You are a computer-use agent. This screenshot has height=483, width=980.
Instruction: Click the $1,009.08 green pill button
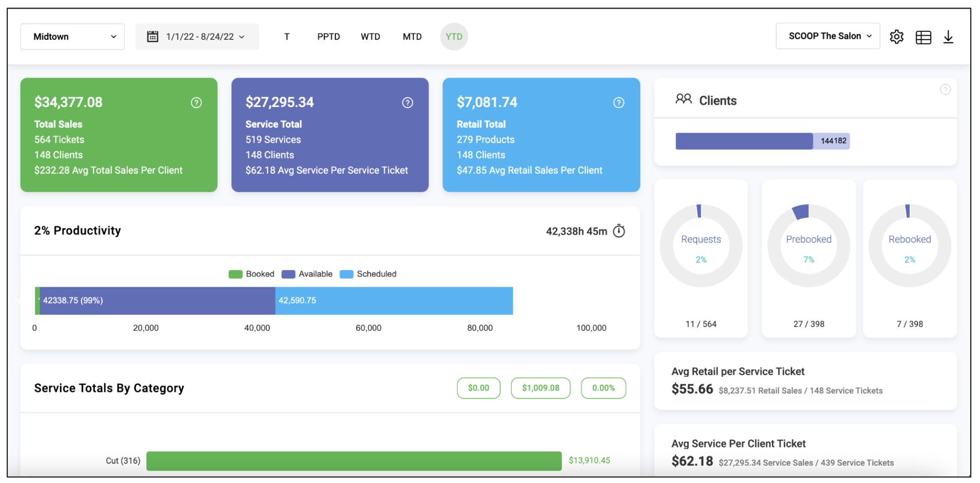tap(541, 388)
